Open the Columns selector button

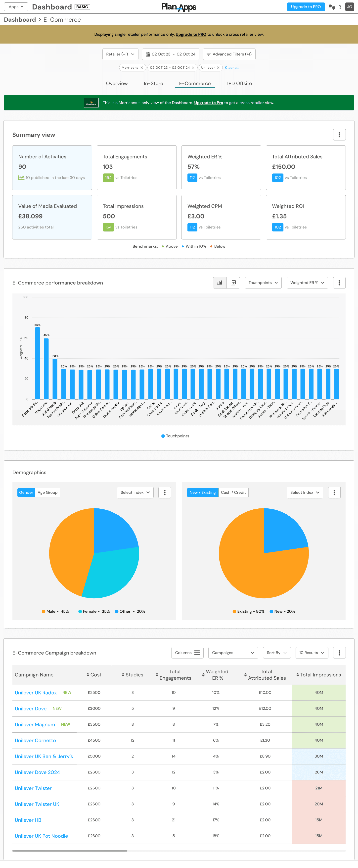[x=187, y=653]
